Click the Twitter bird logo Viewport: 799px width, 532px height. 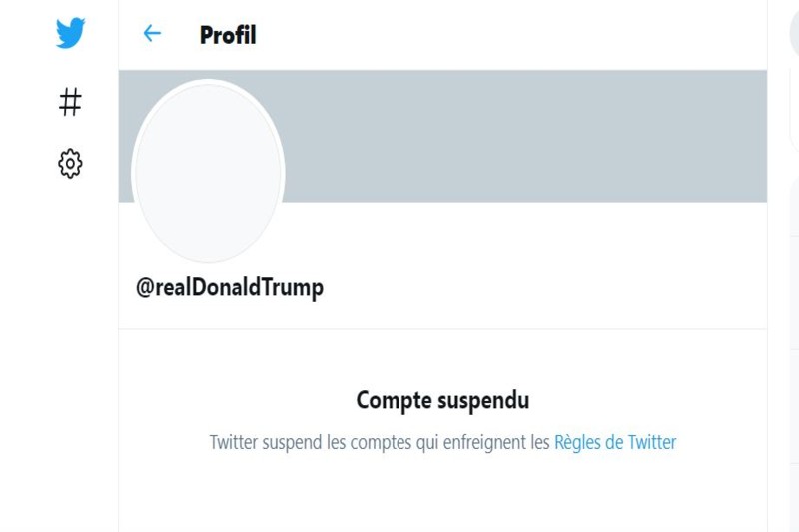[x=70, y=34]
